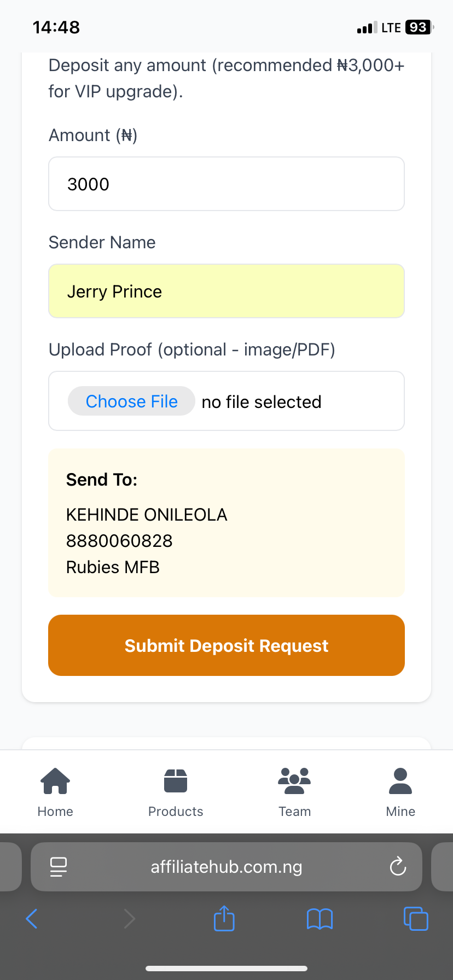Screen dimensions: 453x980
Task: Tap Safari's share icon
Action: [x=224, y=919]
